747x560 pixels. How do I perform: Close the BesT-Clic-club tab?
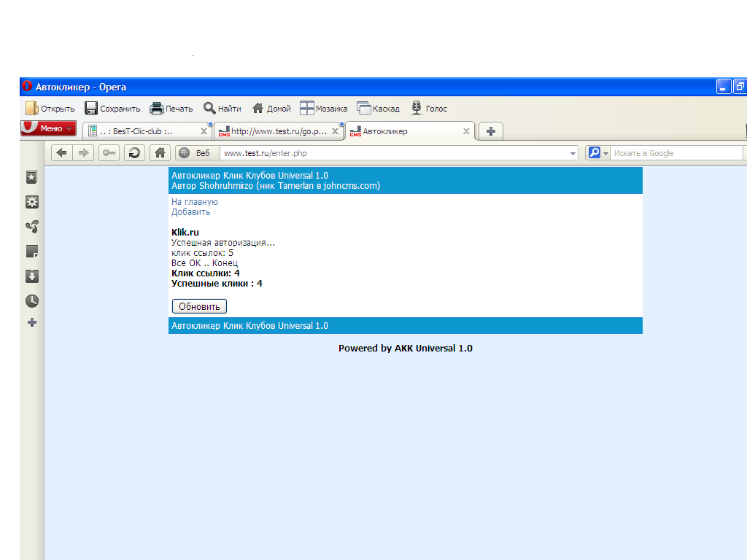click(204, 131)
